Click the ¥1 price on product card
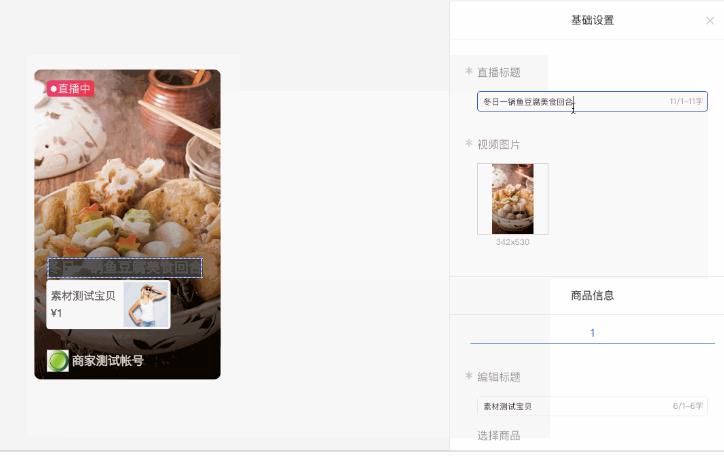Screen dimensions: 724x456 coord(56,313)
